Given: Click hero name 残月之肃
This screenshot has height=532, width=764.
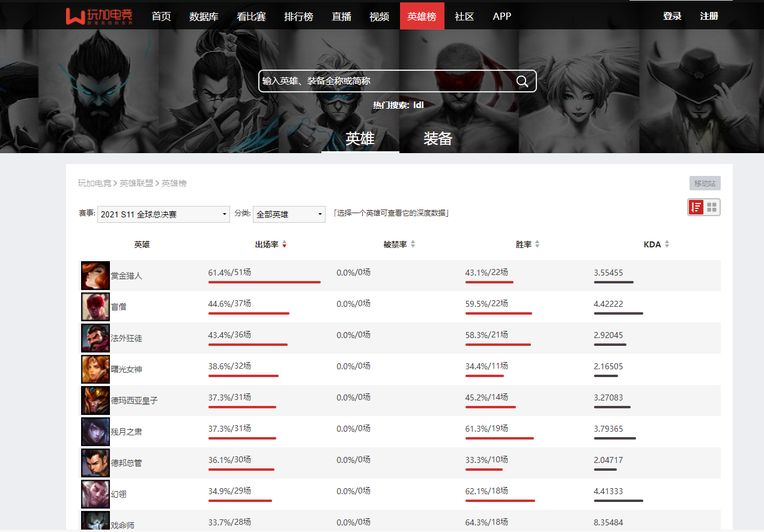Looking at the screenshot, I should click(126, 432).
